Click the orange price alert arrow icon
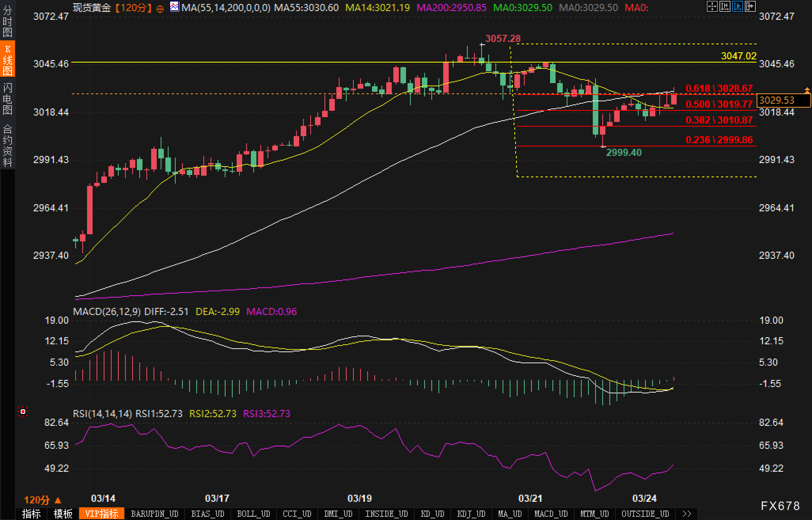 point(807,90)
